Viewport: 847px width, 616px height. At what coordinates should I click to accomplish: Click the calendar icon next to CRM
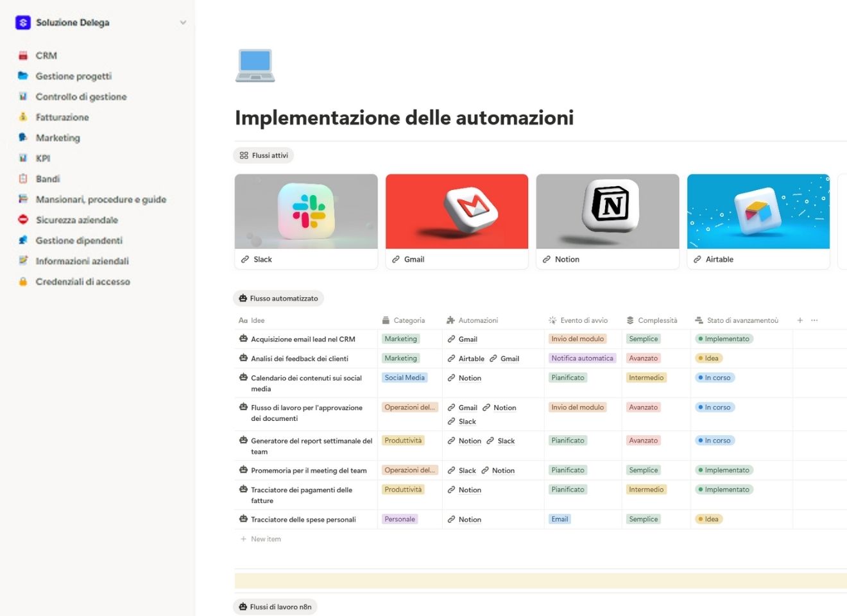pos(23,55)
